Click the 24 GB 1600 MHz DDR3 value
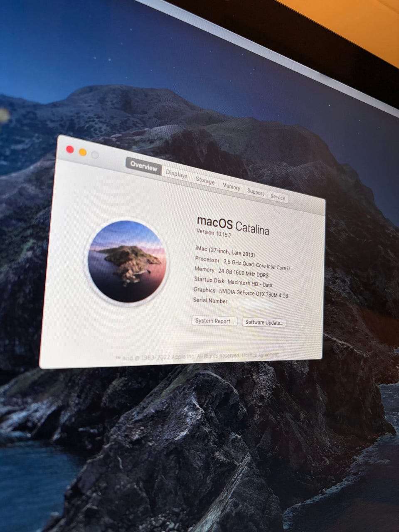This screenshot has width=399, height=532. click(244, 272)
